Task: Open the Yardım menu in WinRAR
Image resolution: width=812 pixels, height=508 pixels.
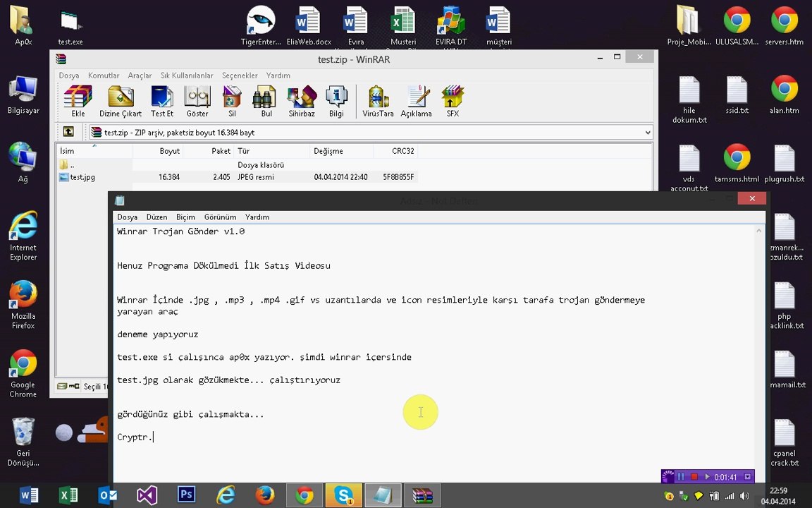Action: click(278, 75)
